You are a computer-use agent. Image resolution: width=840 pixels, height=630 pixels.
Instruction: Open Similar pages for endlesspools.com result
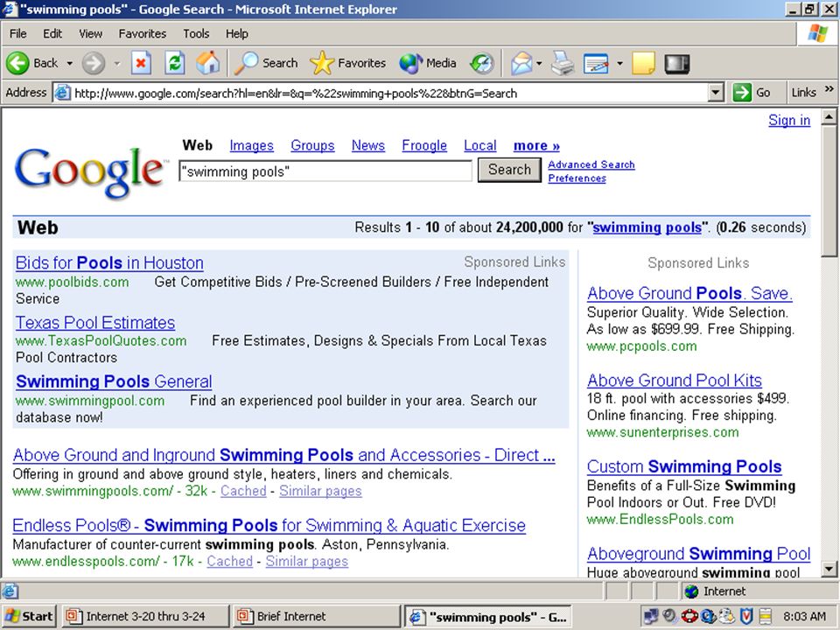[x=307, y=562]
